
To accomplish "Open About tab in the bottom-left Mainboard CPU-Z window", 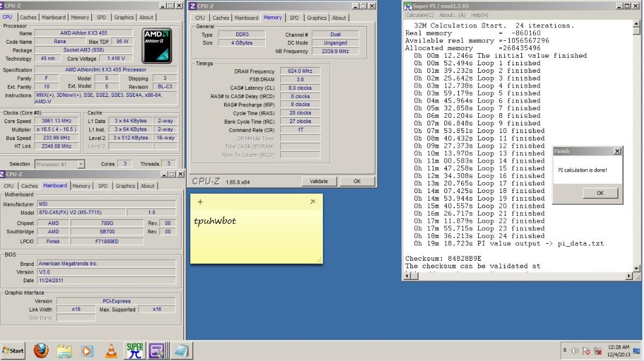I will [148, 186].
